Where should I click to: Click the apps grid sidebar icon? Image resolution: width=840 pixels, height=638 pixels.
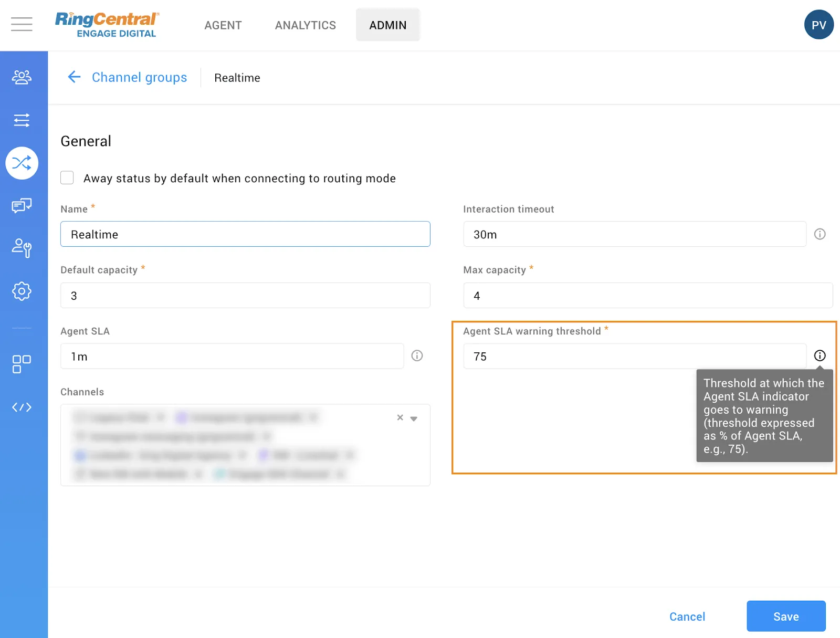(x=22, y=364)
